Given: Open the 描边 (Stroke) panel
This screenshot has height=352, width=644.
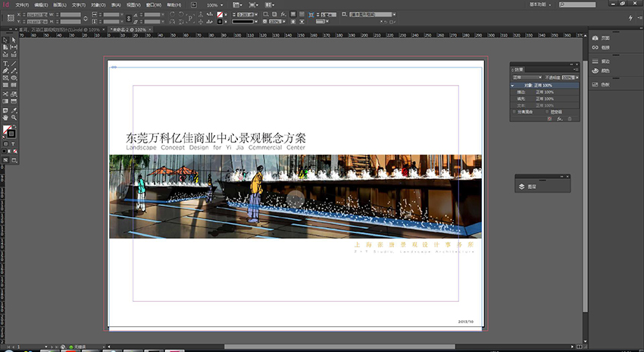Looking at the screenshot, I should [x=602, y=61].
